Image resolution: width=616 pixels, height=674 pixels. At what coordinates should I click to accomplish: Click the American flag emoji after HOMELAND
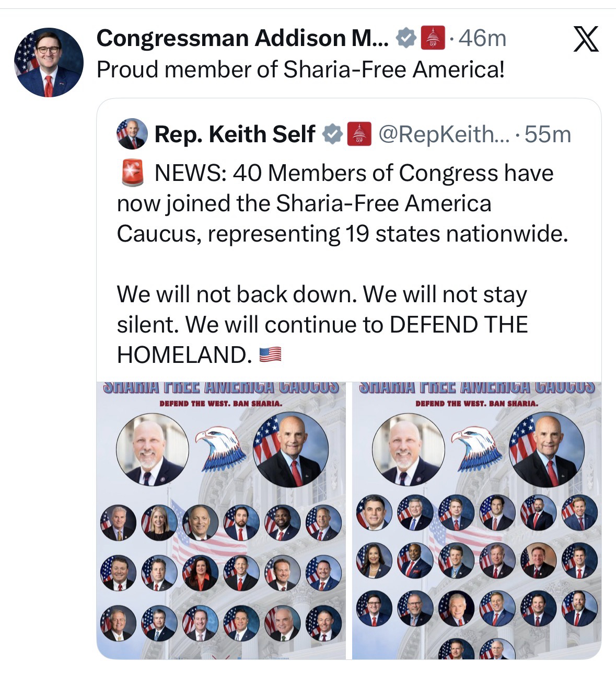[270, 355]
